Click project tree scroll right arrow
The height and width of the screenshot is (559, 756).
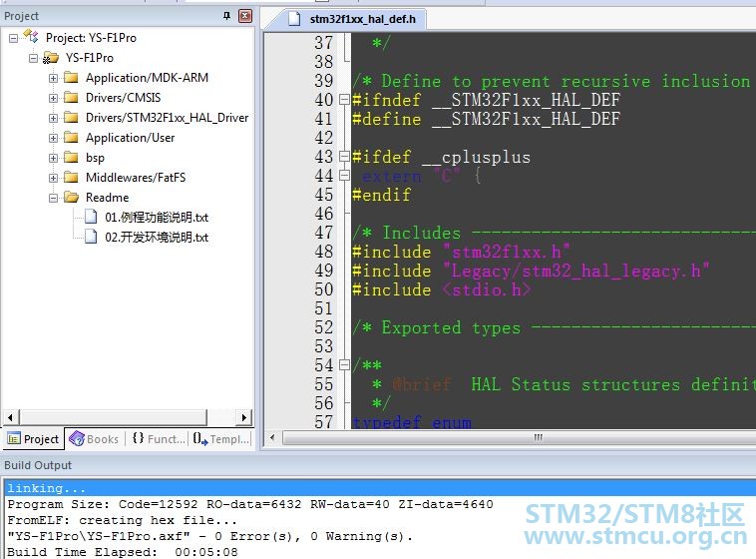point(244,417)
